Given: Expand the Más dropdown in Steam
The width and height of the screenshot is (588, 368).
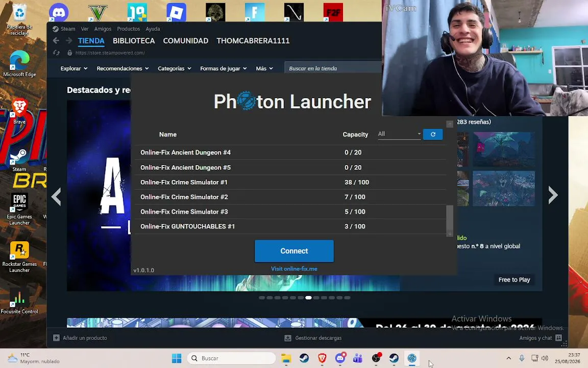Looking at the screenshot, I should 264,68.
